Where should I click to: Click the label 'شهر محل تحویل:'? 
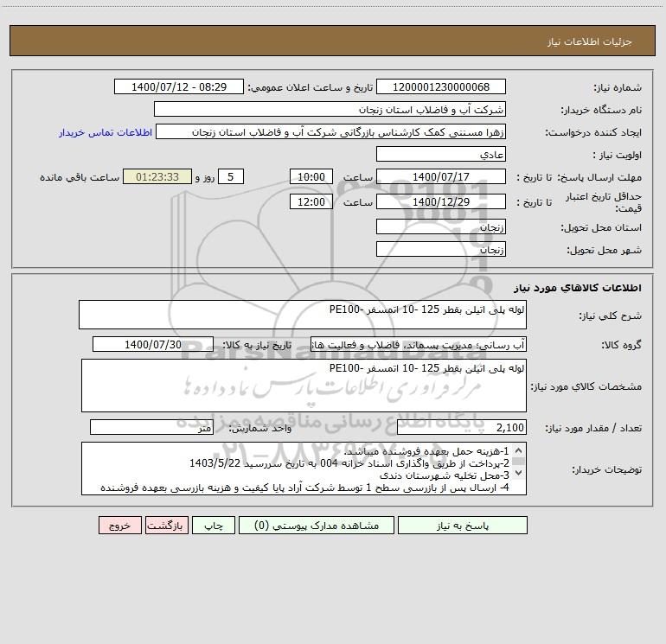[604, 250]
